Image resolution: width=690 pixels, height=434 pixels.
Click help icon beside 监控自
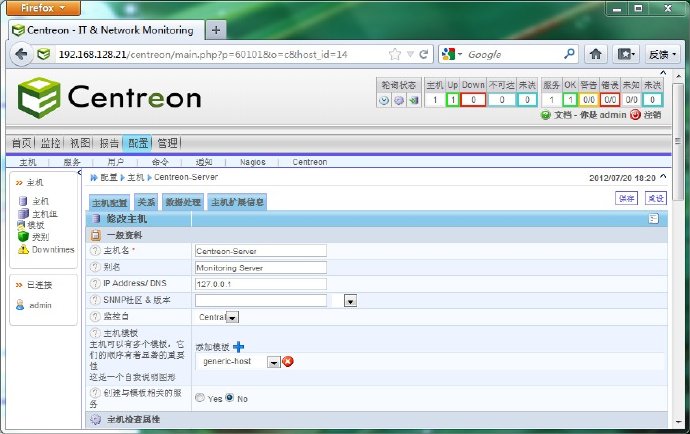coord(95,316)
